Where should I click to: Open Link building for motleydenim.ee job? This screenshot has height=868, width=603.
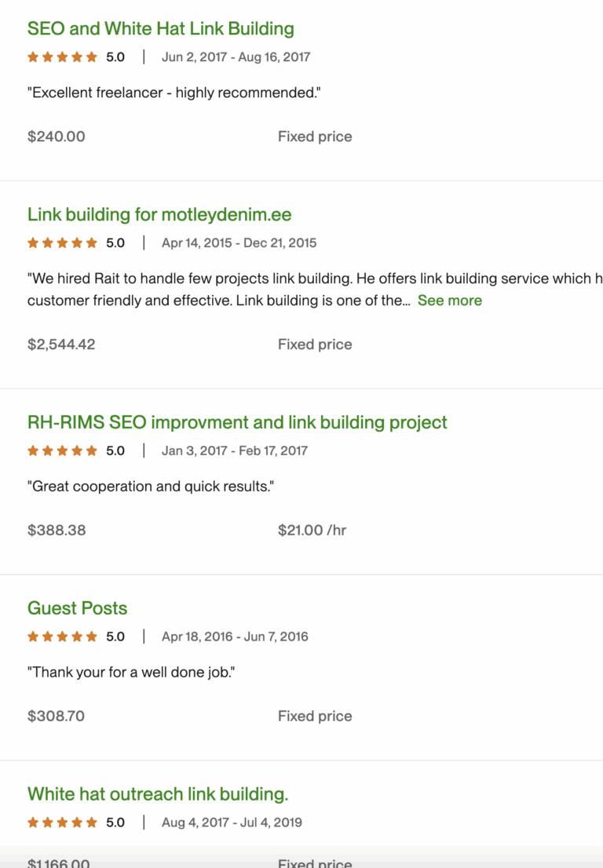click(159, 215)
